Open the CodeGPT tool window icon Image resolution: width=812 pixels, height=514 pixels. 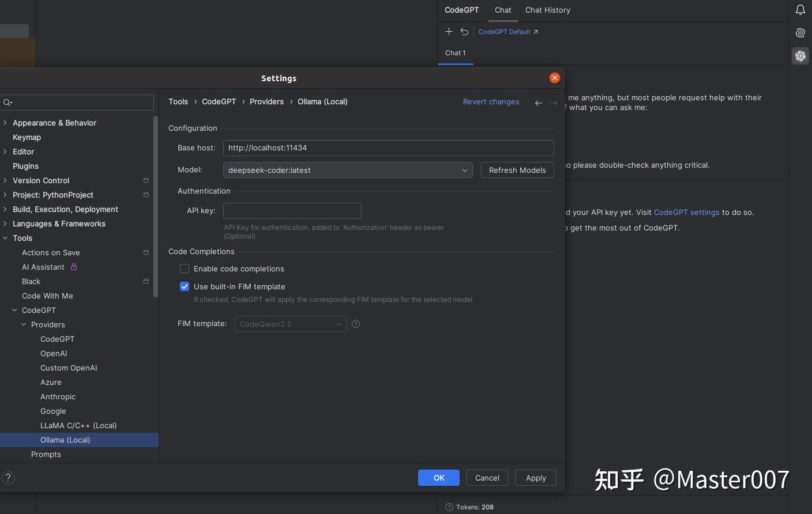(x=800, y=56)
